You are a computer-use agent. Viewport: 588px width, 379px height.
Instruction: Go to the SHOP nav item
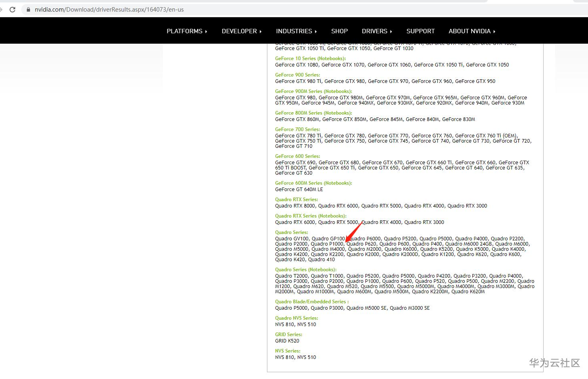339,31
